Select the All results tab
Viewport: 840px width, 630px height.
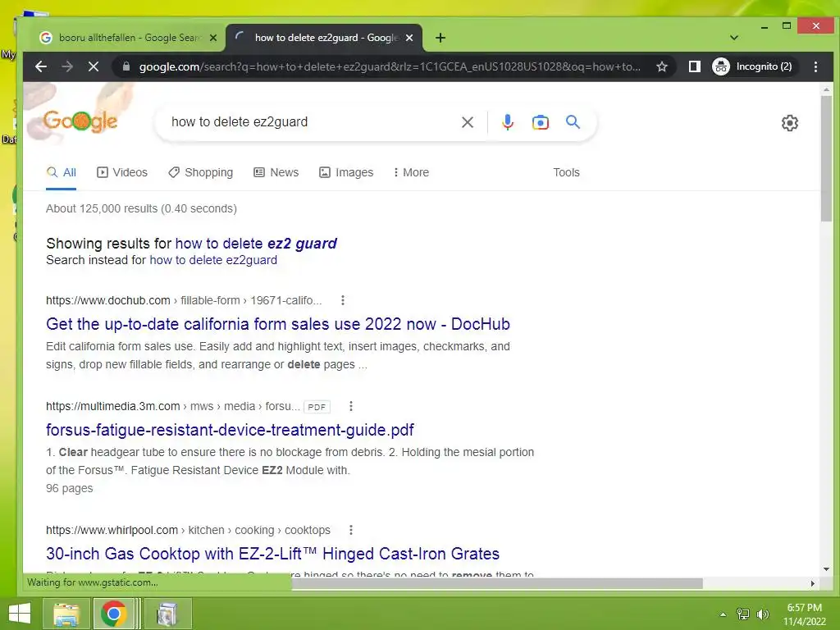pos(61,172)
